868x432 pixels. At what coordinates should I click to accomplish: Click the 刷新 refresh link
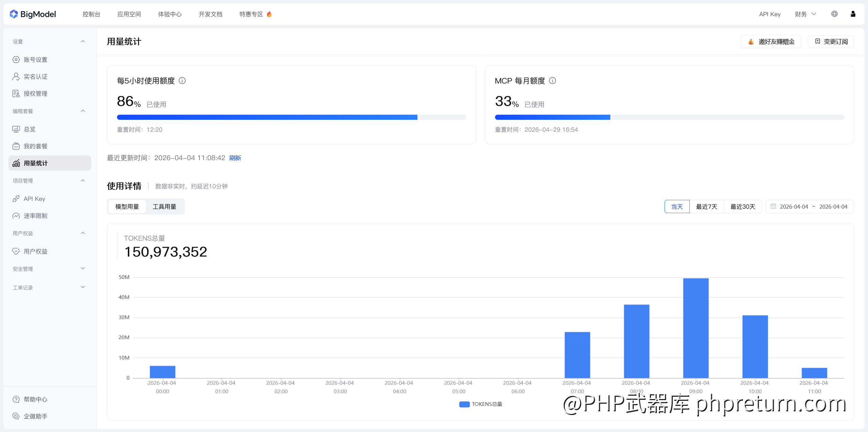click(x=235, y=158)
